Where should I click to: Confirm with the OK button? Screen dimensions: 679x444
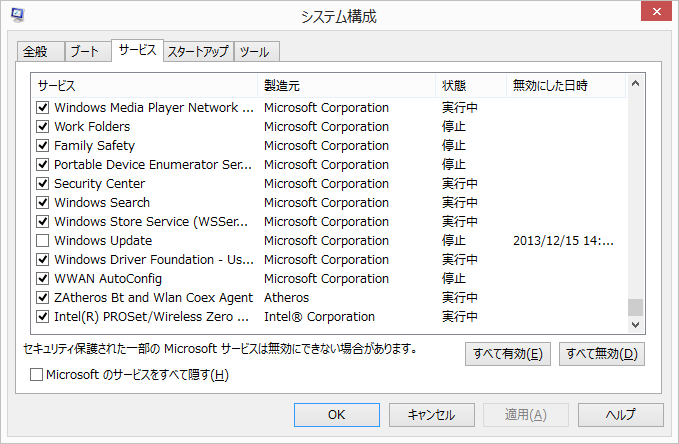336,415
